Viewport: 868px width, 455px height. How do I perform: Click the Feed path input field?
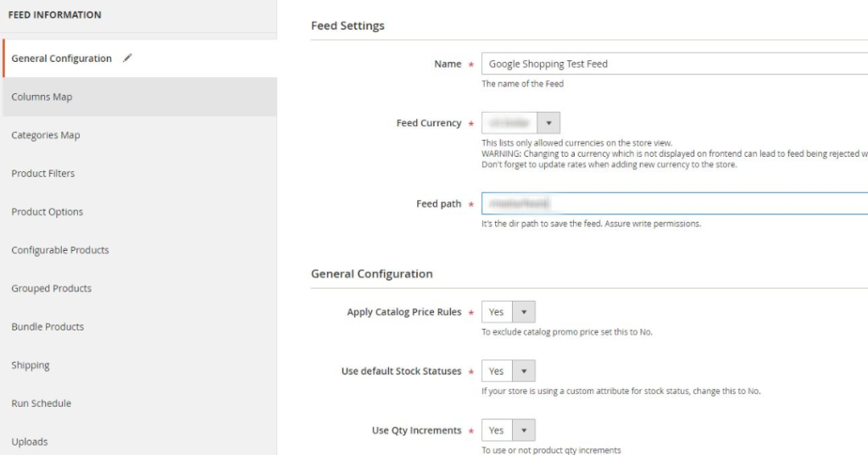[674, 203]
